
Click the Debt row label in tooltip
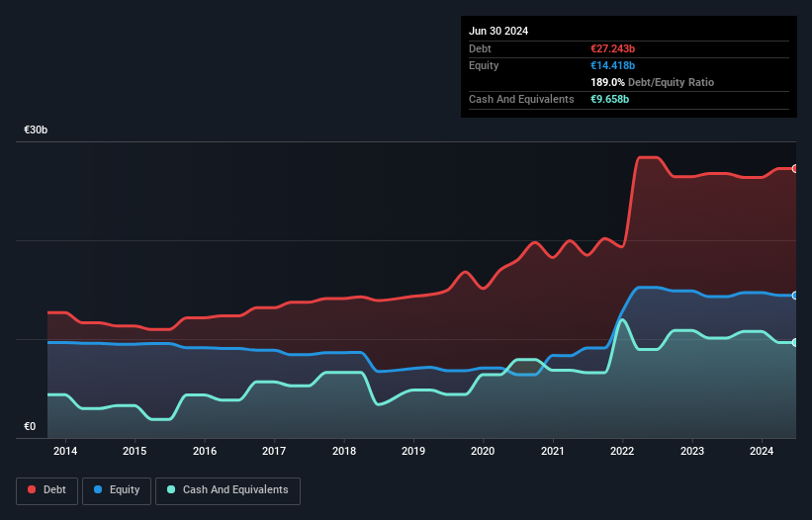(x=480, y=48)
